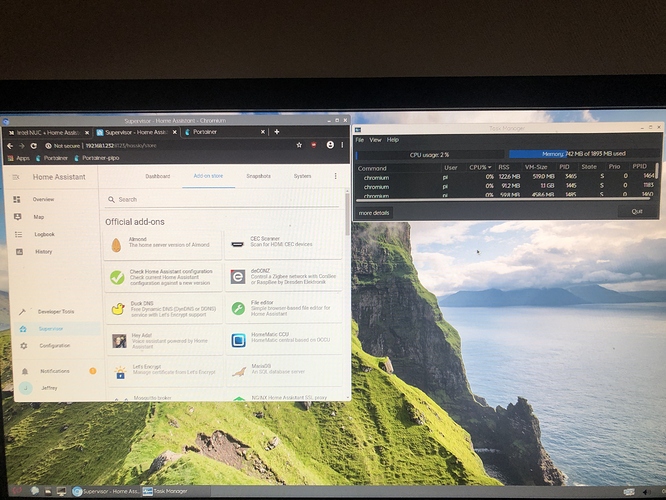Open the Chromium three-dot menu
666x500 pixels.
(342, 145)
